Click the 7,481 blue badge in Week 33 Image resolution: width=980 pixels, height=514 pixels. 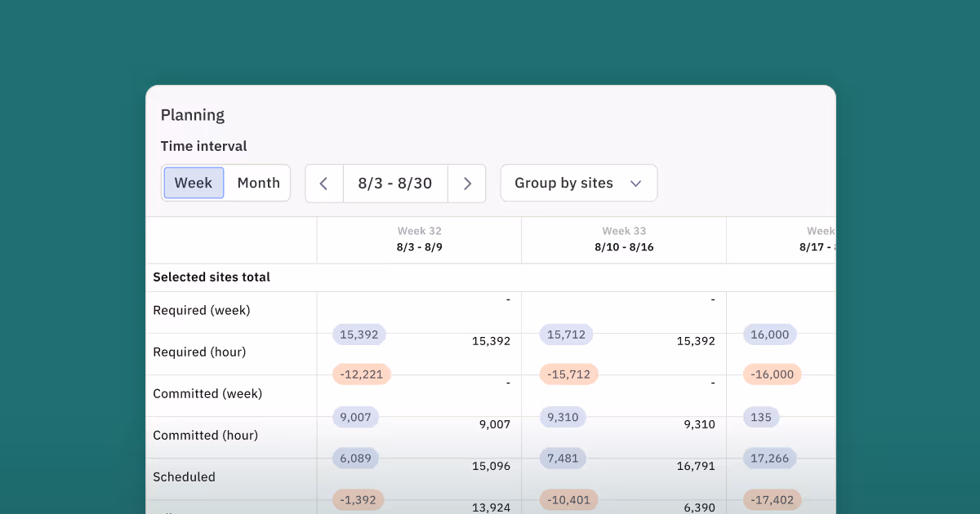click(x=563, y=459)
